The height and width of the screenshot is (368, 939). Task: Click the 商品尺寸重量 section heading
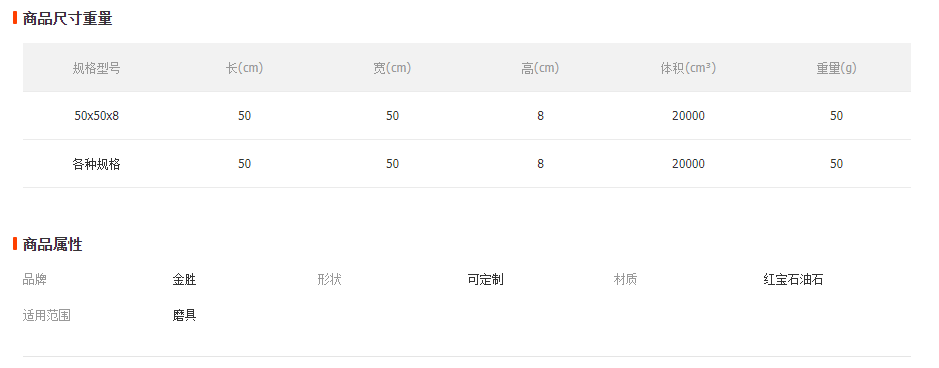tap(67, 19)
